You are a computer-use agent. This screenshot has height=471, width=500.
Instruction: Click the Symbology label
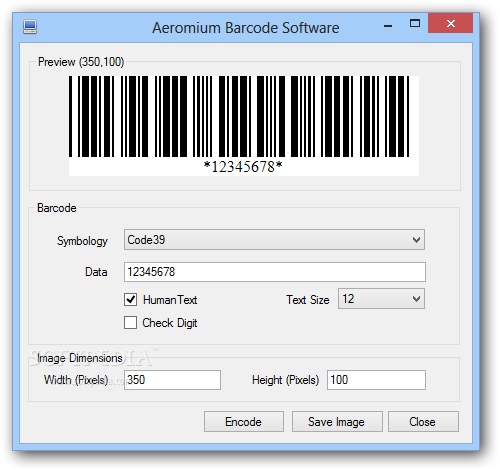[x=82, y=241]
